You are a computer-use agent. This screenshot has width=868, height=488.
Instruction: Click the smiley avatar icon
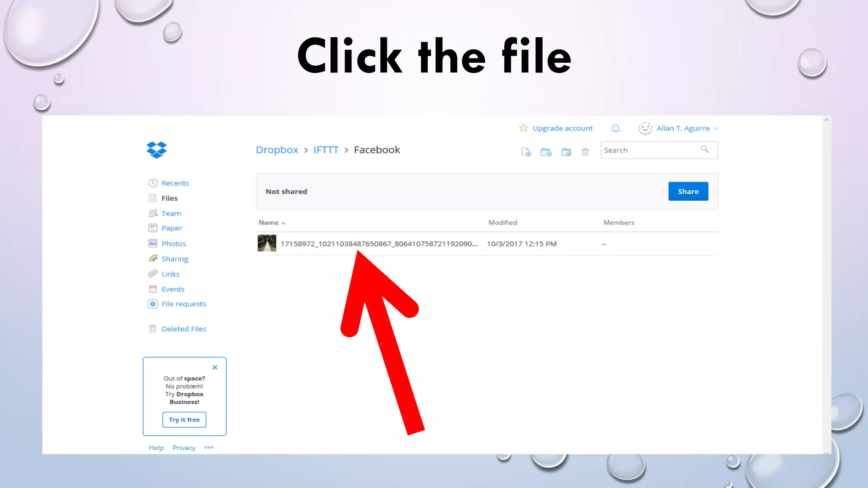[x=645, y=128]
